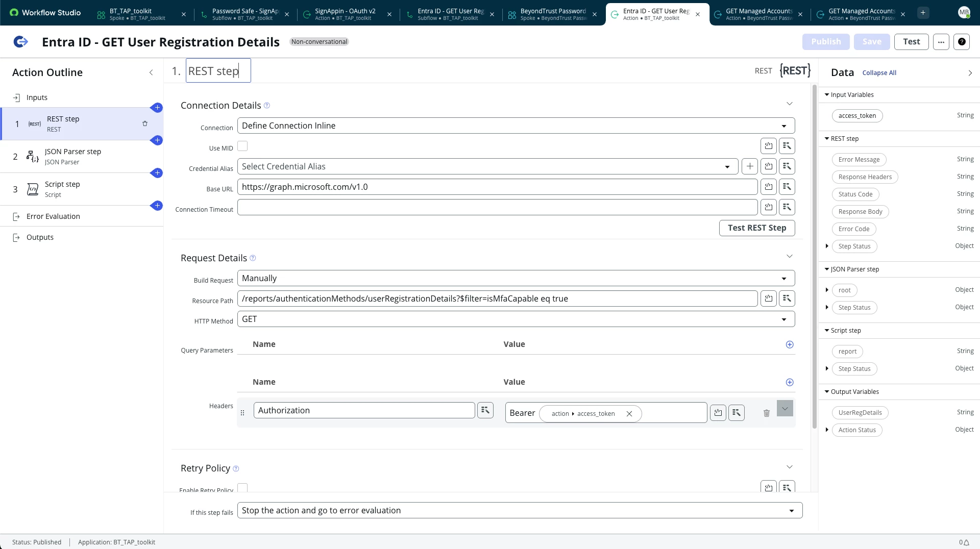The height and width of the screenshot is (549, 980).
Task: Add a step above the REST step
Action: pos(157,108)
